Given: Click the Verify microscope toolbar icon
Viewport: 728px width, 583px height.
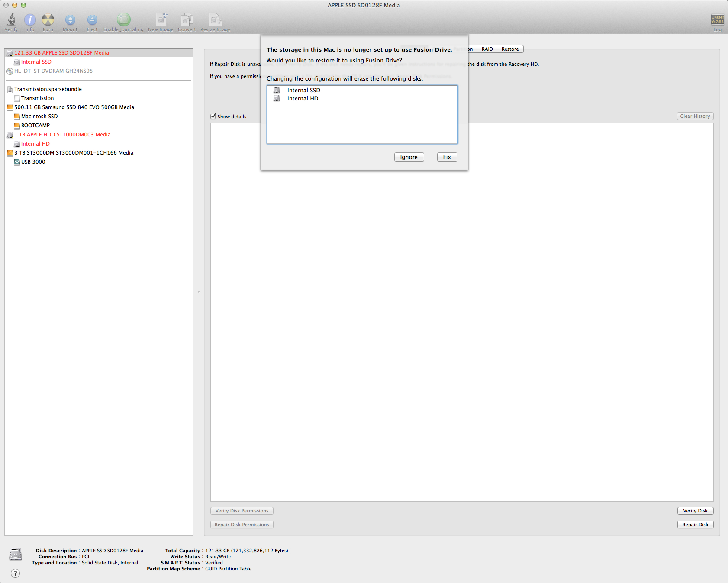Looking at the screenshot, I should tap(11, 19).
